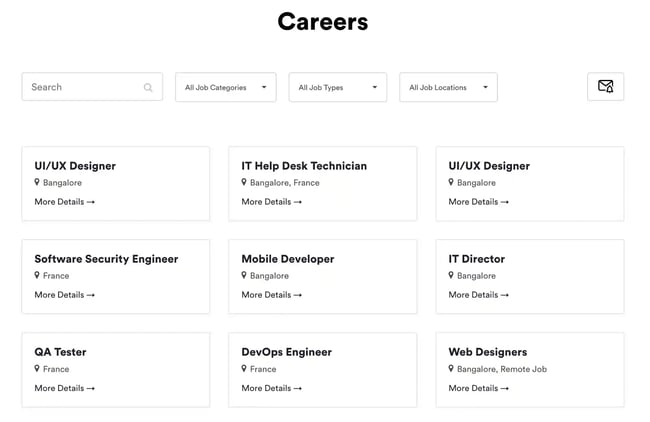The width and height of the screenshot is (650, 422).
Task: Click the location pin icon on the IT Director card
Action: click(x=451, y=275)
